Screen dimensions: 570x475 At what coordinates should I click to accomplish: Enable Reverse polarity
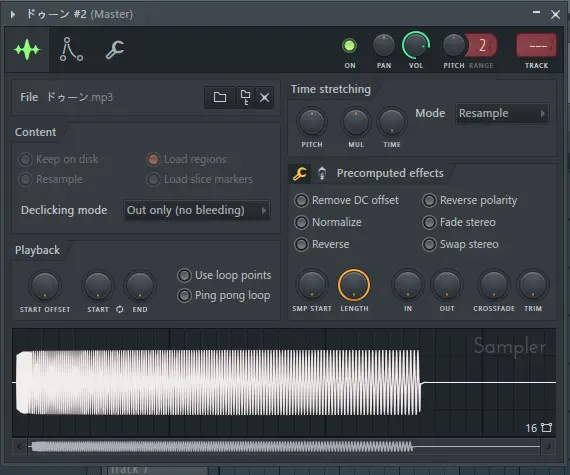click(x=470, y=200)
